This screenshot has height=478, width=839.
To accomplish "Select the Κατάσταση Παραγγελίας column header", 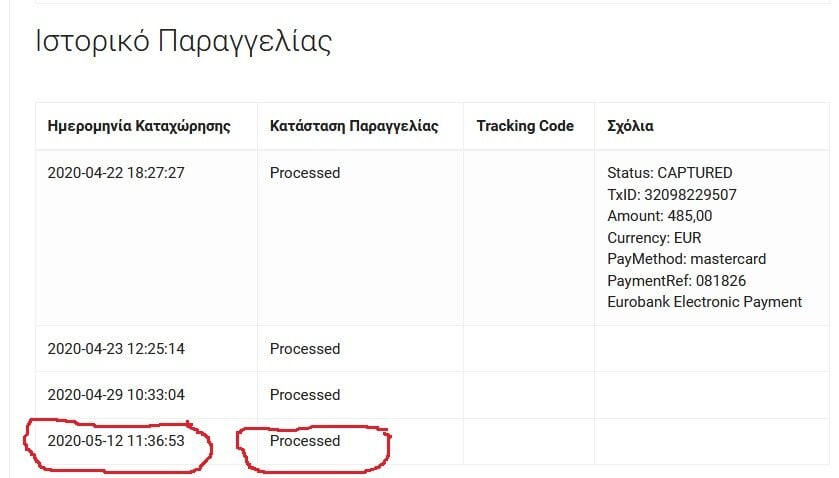I will click(354, 126).
